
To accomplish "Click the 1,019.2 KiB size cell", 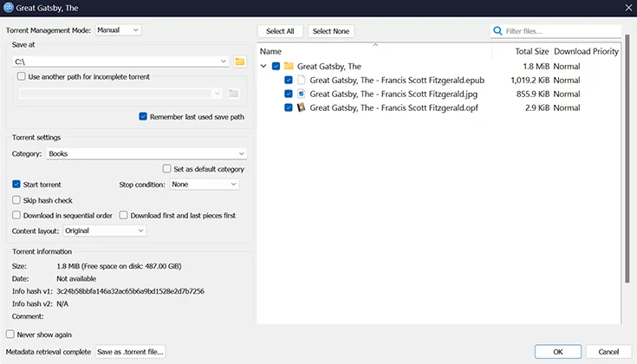I will click(x=530, y=80).
